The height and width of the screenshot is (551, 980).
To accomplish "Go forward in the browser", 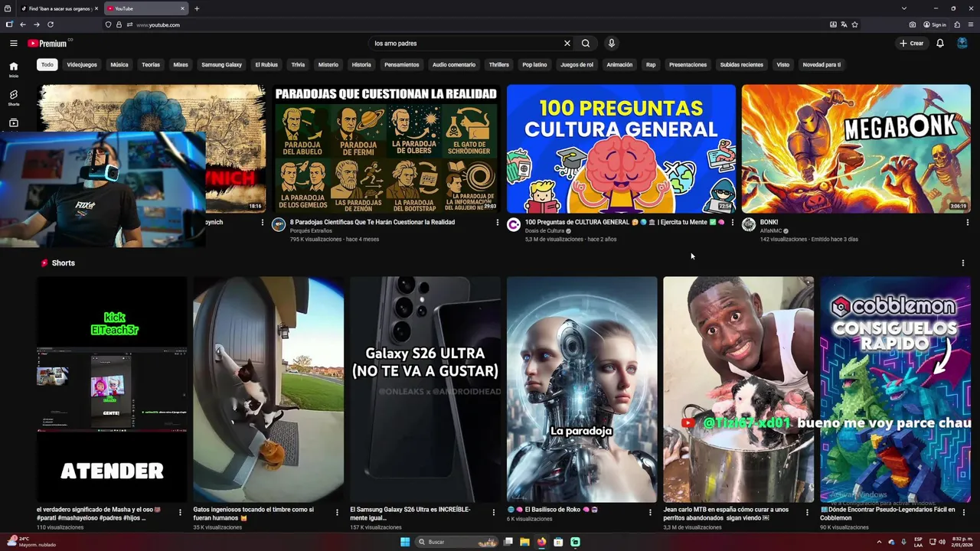I will (37, 24).
